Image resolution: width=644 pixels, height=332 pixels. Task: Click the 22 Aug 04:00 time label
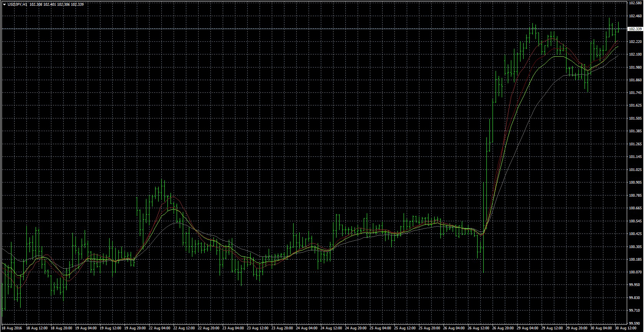pos(159,329)
